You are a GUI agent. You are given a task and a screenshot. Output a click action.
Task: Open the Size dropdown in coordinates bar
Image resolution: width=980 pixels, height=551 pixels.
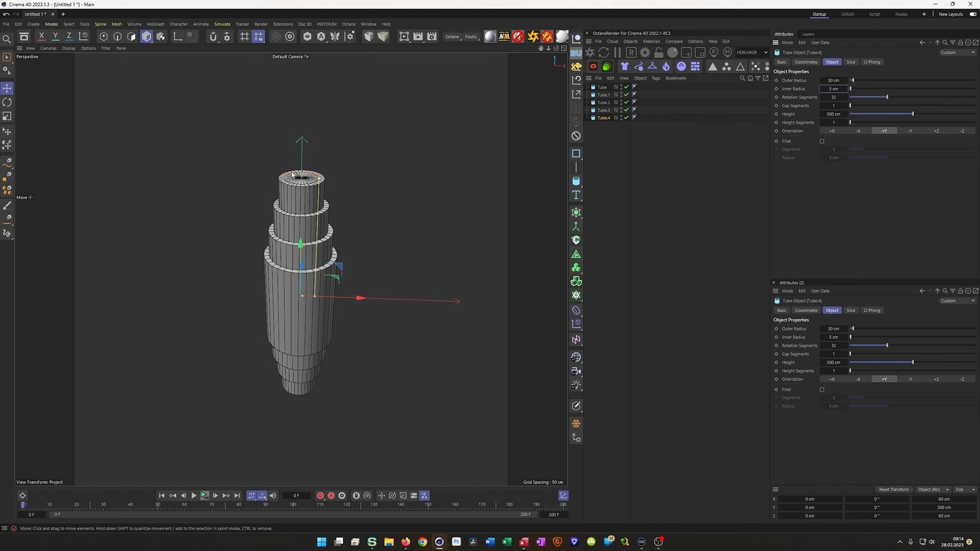click(964, 490)
